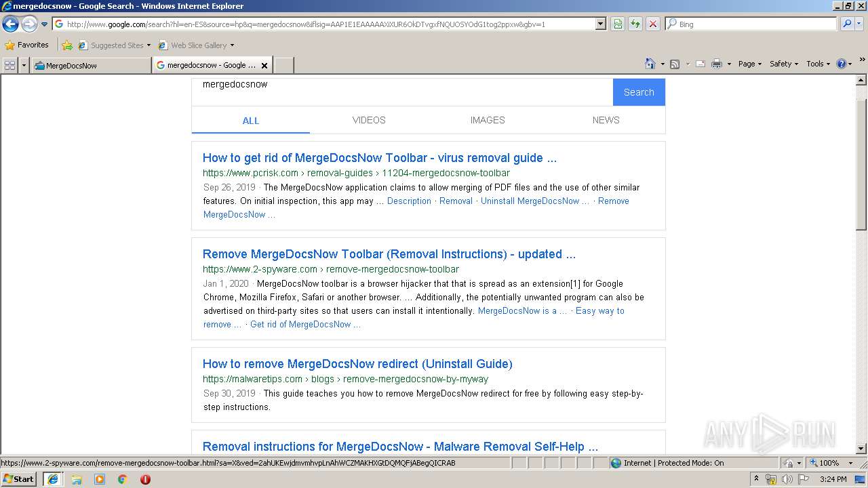Image resolution: width=868 pixels, height=488 pixels.
Task: Open Windows Explorer folder taskbar icon
Action: pyautogui.click(x=77, y=479)
